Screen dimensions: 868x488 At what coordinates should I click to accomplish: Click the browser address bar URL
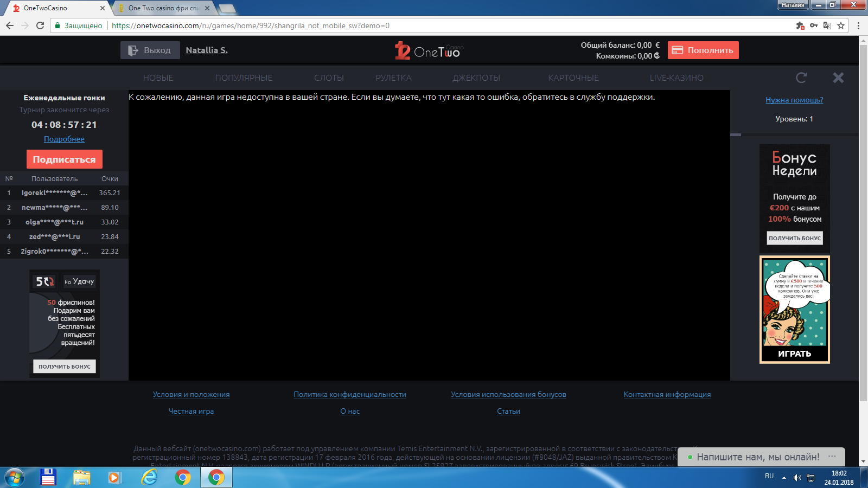(x=251, y=25)
